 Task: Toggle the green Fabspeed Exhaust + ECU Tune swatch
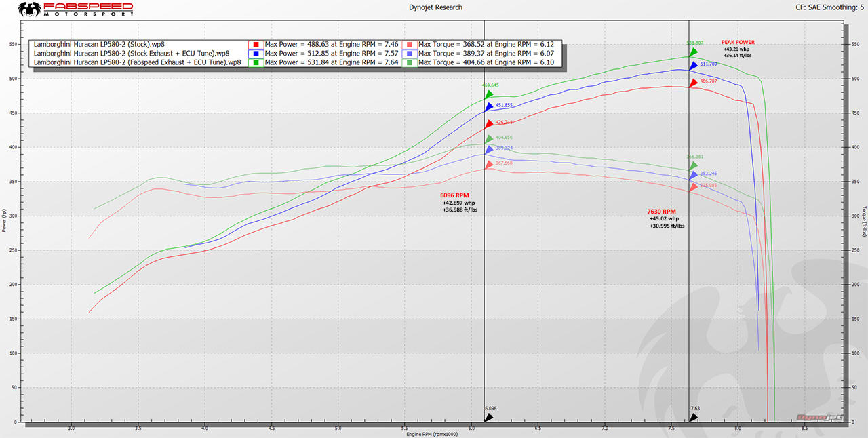[x=255, y=62]
